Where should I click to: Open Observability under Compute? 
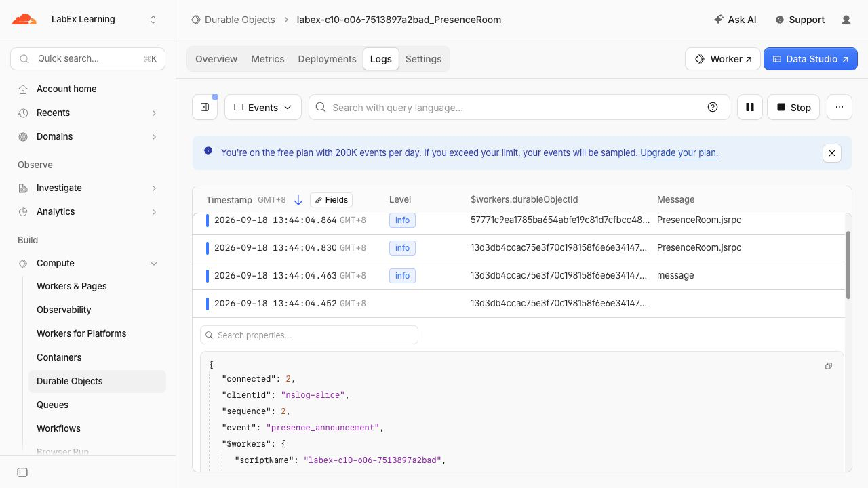[x=64, y=310]
